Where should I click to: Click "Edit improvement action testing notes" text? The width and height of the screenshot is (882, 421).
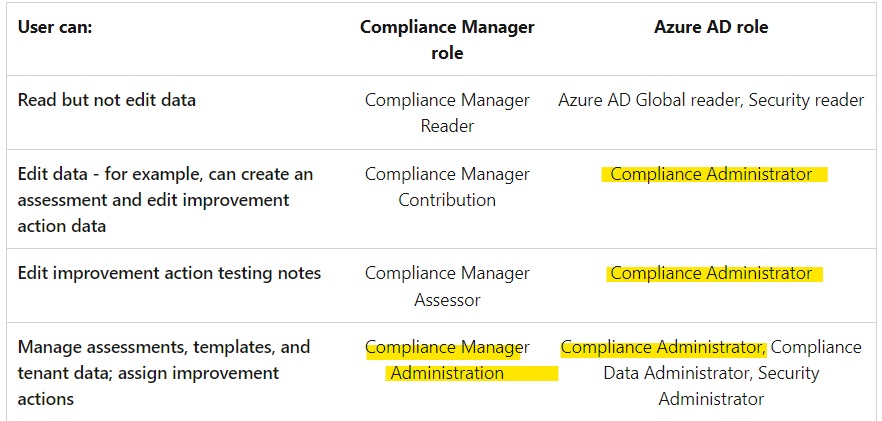[x=169, y=273]
